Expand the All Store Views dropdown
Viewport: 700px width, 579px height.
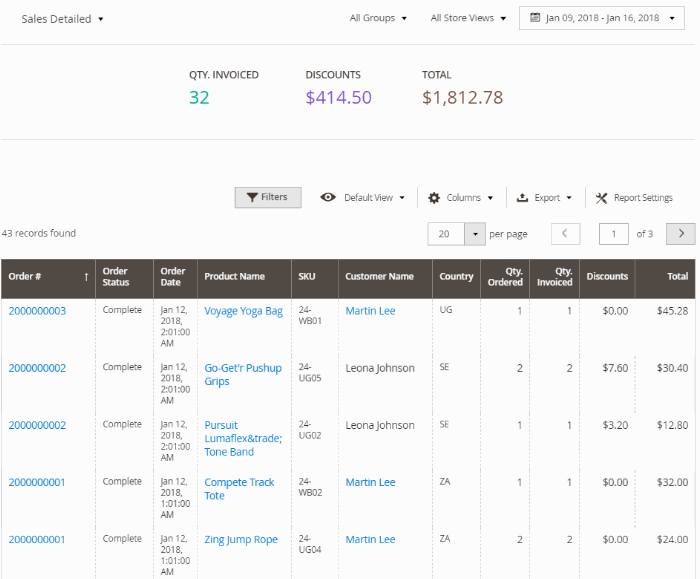(468, 18)
